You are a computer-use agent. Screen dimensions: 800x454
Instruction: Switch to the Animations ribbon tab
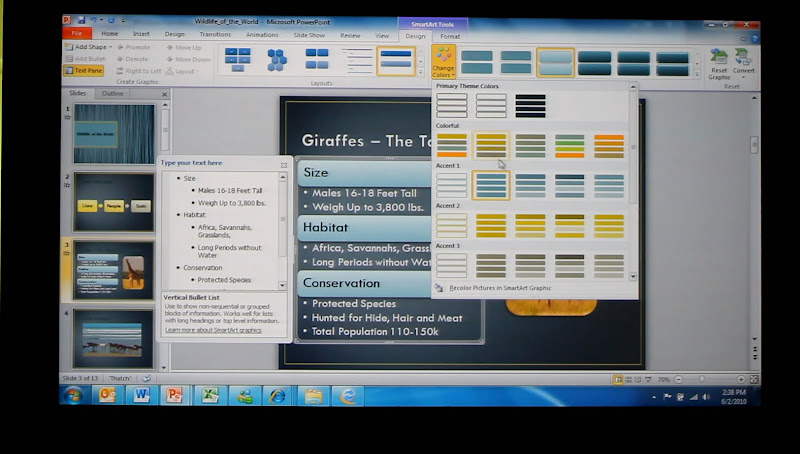[262, 35]
